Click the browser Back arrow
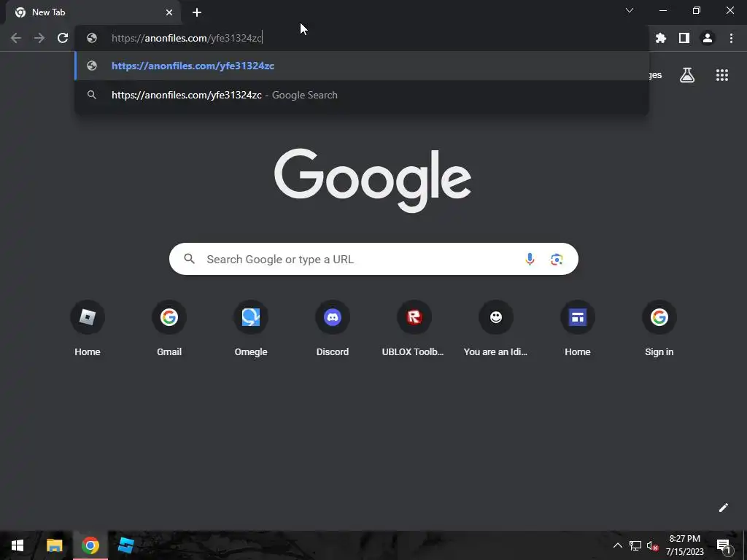The width and height of the screenshot is (747, 560). (16, 38)
